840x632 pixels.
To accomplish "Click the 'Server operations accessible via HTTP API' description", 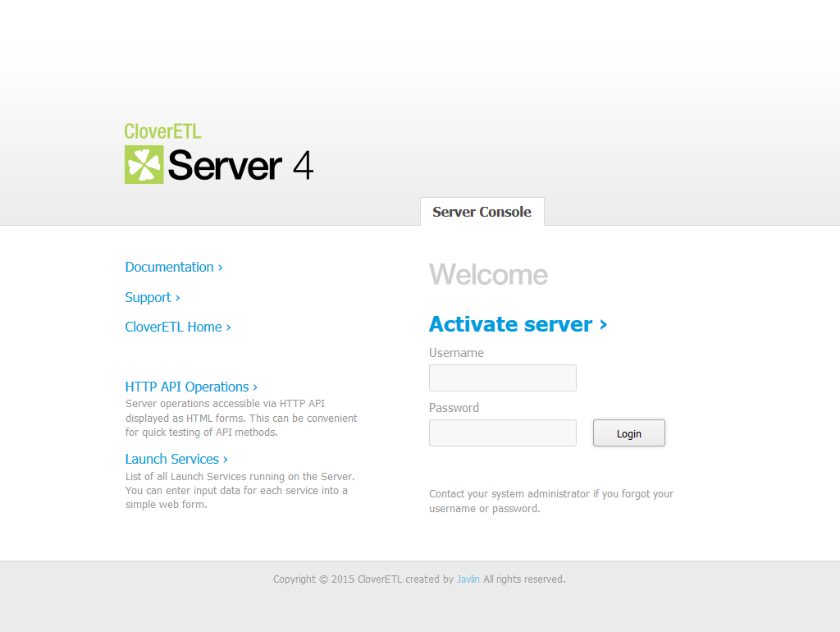I will 241,418.
